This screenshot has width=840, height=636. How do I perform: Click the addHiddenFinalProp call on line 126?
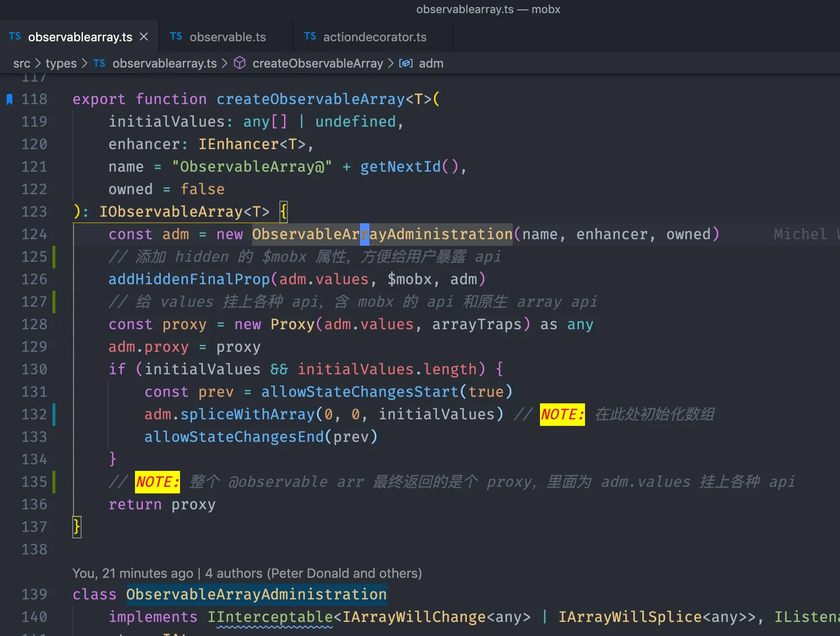pyautogui.click(x=189, y=279)
